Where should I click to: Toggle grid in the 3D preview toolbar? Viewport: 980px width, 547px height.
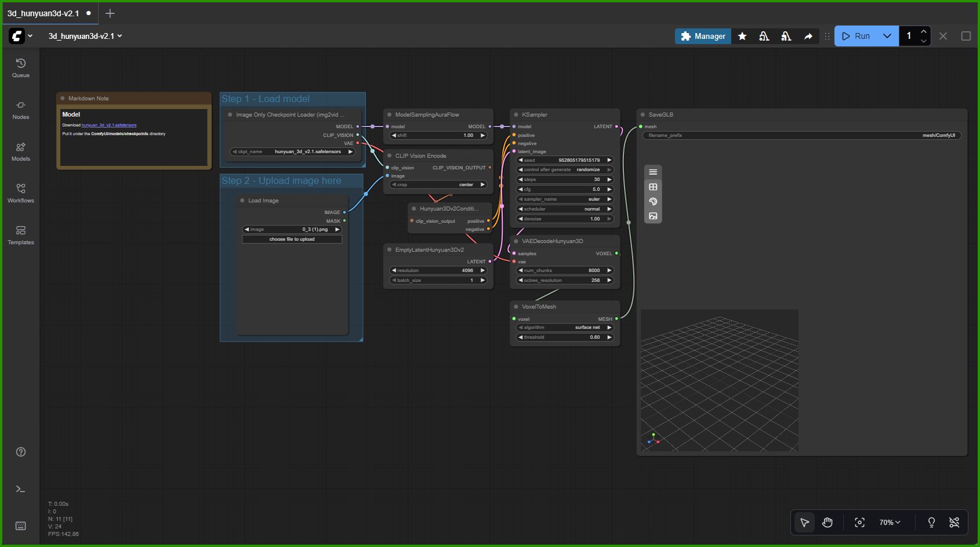click(653, 187)
